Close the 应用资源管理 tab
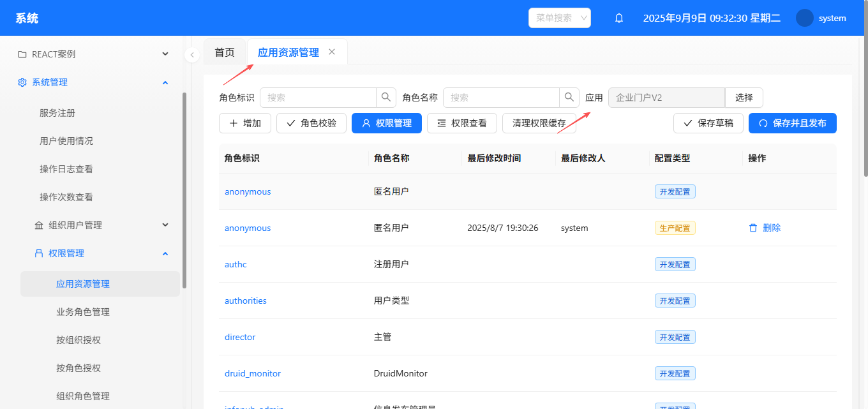868x409 pixels. point(332,52)
